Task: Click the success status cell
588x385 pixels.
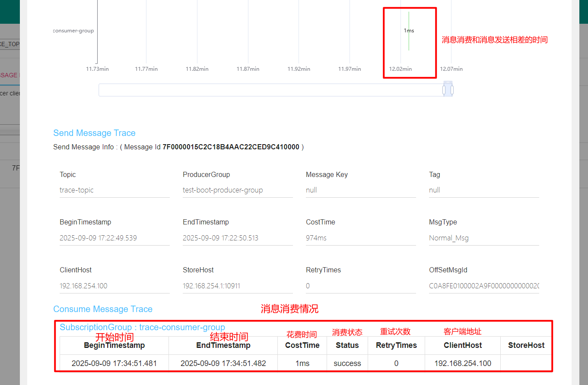Action: click(347, 363)
